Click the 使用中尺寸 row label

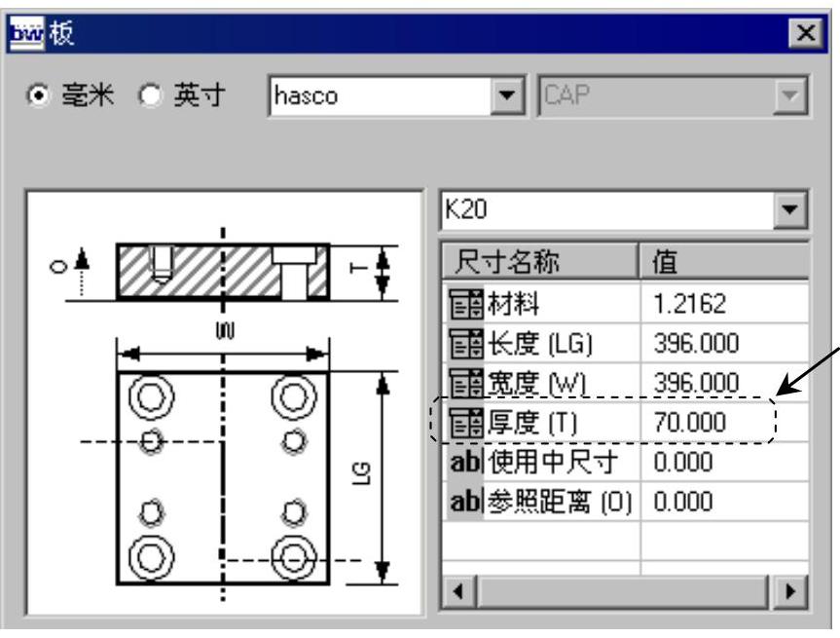tap(553, 463)
